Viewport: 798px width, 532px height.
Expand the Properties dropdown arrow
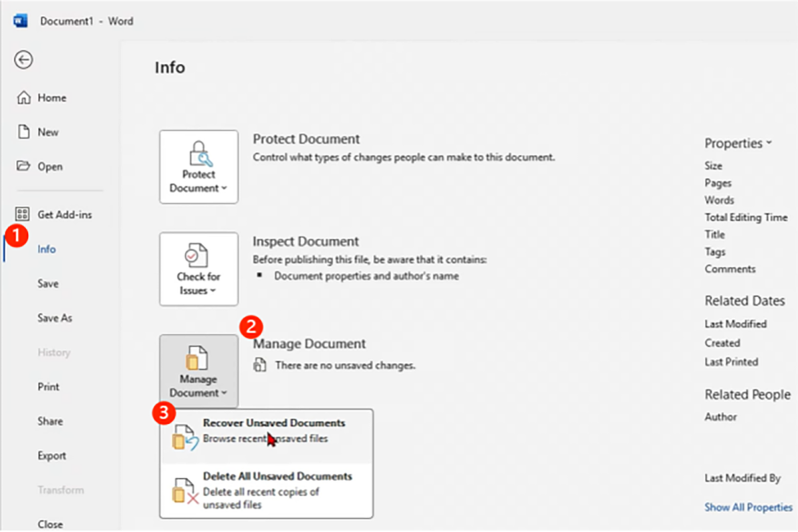tap(769, 143)
